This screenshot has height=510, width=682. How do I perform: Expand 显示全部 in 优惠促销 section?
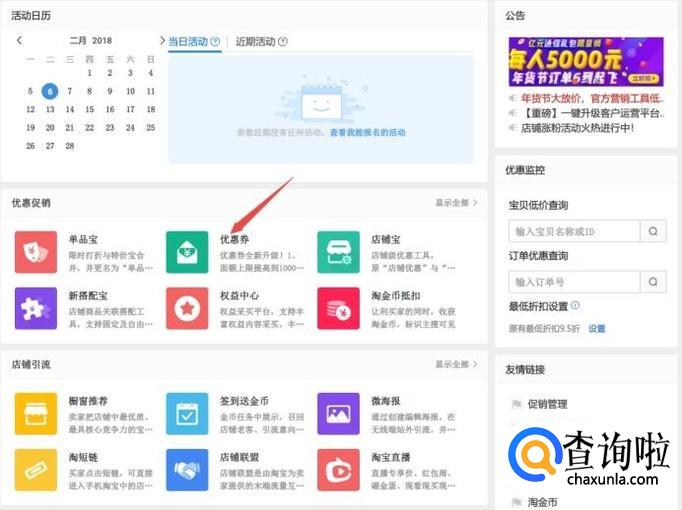click(x=456, y=203)
